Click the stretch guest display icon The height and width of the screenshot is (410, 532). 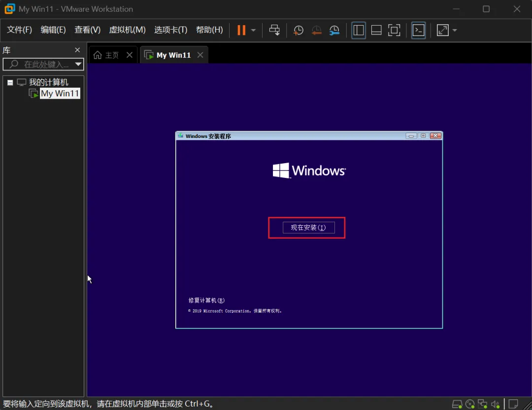[442, 30]
